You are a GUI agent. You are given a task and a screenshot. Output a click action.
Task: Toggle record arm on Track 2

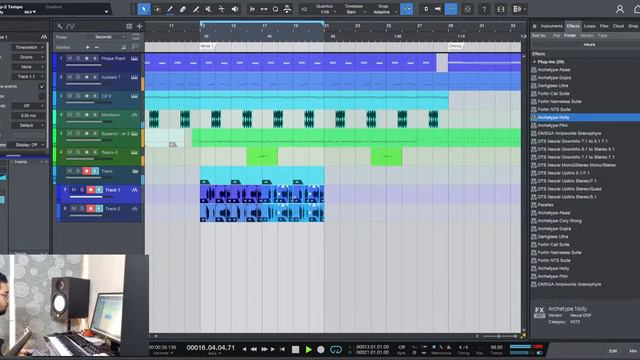91,209
